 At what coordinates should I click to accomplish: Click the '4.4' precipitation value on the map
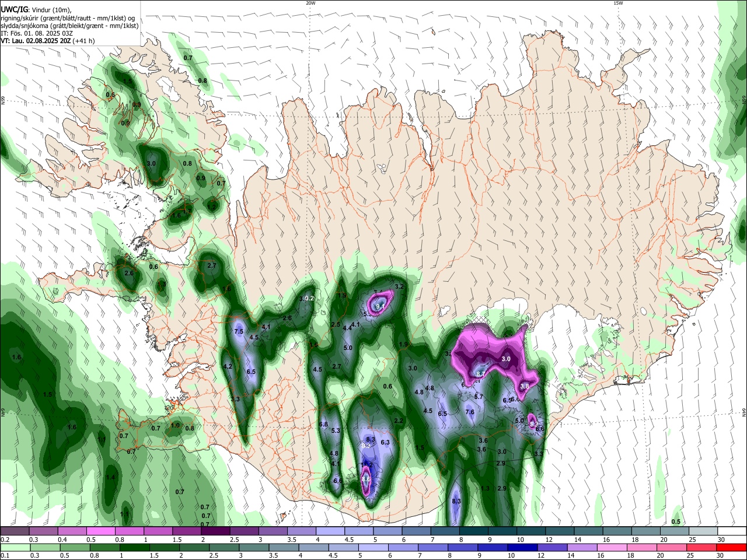click(347, 328)
